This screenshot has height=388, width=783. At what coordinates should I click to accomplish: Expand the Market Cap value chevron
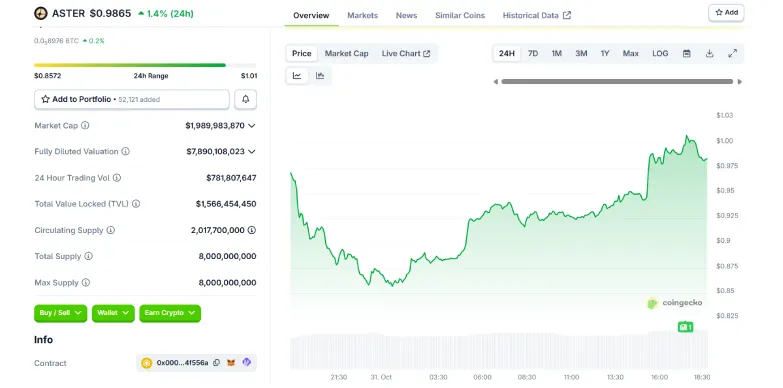click(252, 126)
